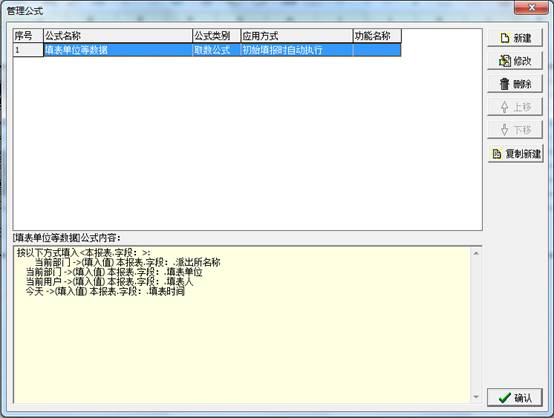This screenshot has height=418, width=554.
Task: Click the 应用方式 column header
Action: tap(297, 36)
